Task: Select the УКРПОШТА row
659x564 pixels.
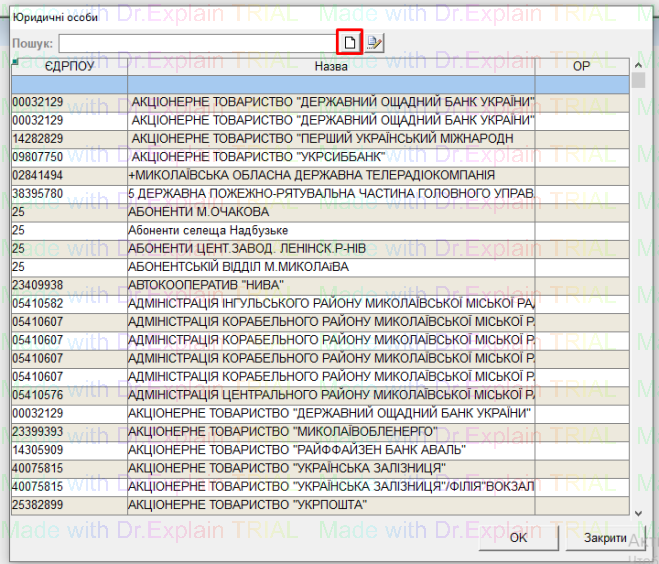Action: (330, 504)
